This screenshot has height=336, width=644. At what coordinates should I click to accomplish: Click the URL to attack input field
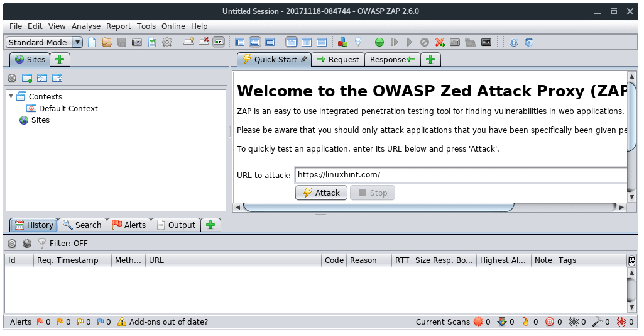coord(461,175)
